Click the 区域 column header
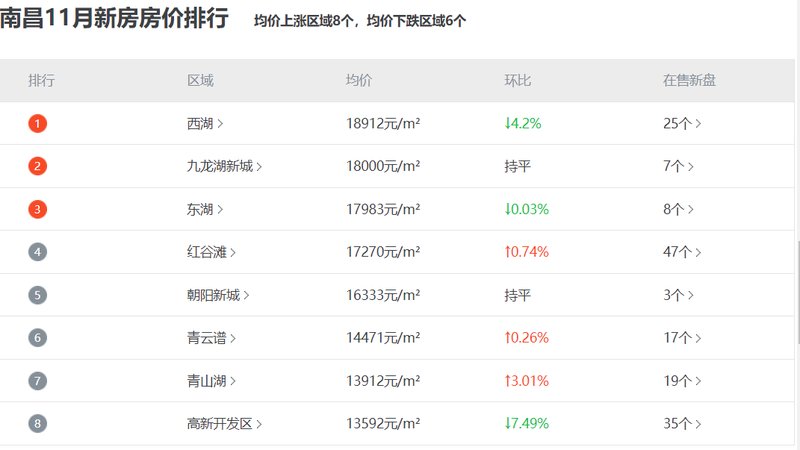Image resolution: width=800 pixels, height=450 pixels. click(x=200, y=81)
